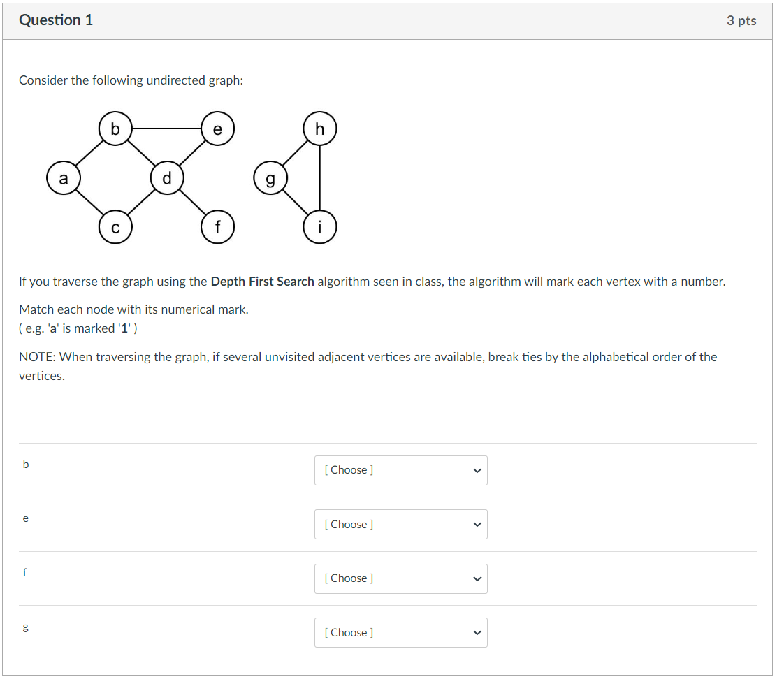
Task: Click node i circle in the diagram
Action: (x=320, y=227)
